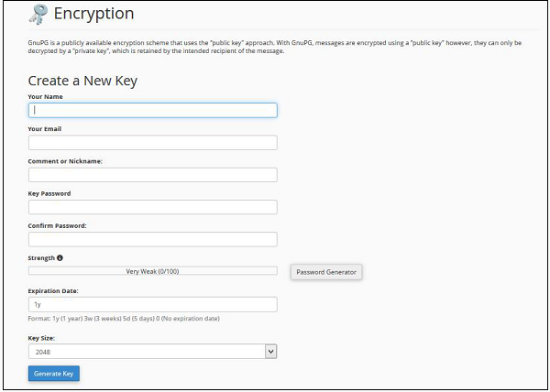Click the Strength info icon
The width and height of the screenshot is (550, 392).
pos(60,258)
